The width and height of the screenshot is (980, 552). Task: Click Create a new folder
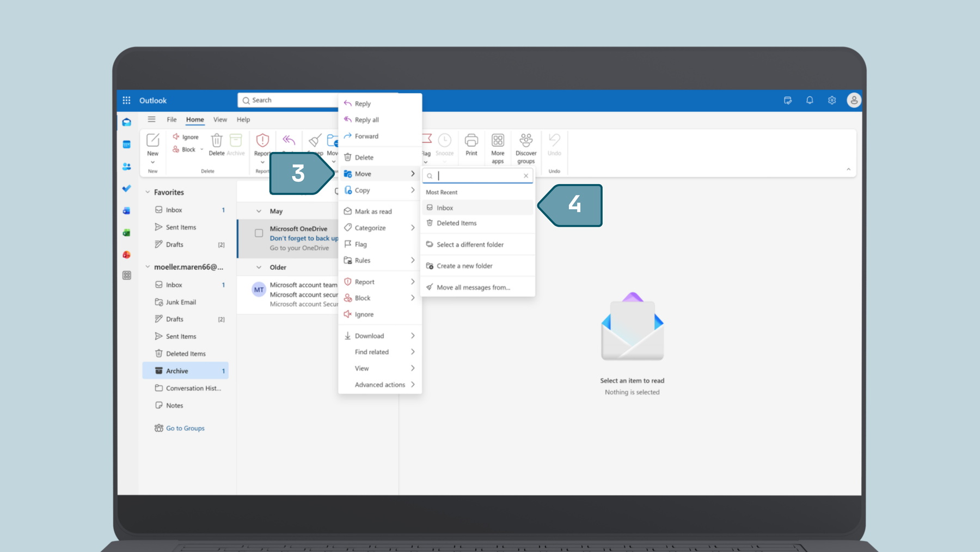pos(477,266)
